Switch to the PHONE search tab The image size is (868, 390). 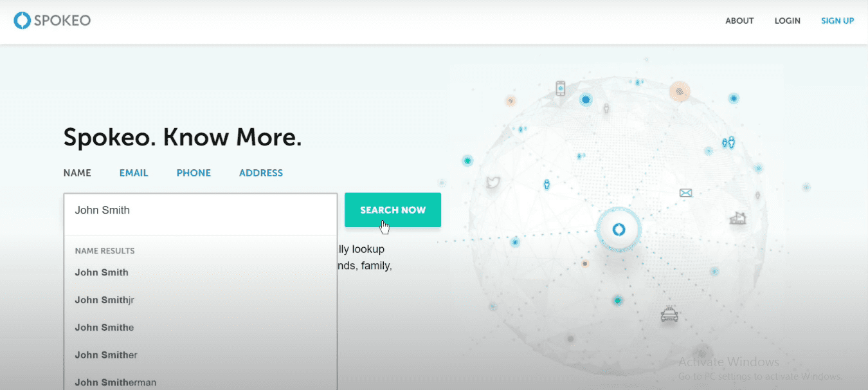coord(194,173)
